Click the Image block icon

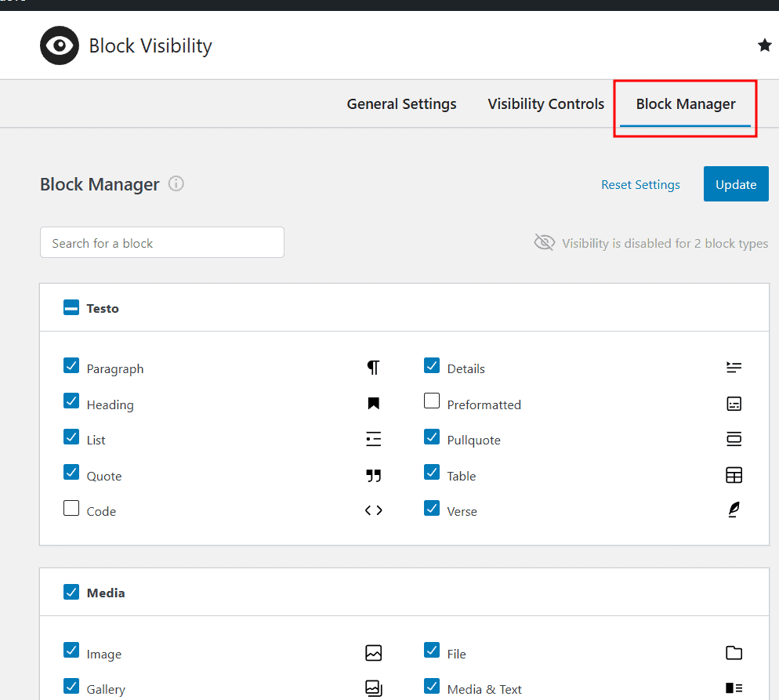coord(374,653)
